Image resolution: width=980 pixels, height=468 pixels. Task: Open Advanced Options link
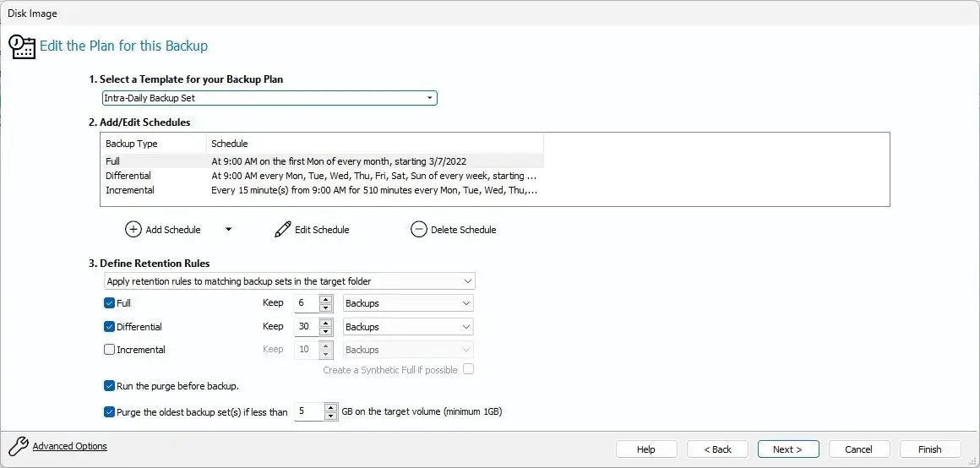(x=70, y=446)
